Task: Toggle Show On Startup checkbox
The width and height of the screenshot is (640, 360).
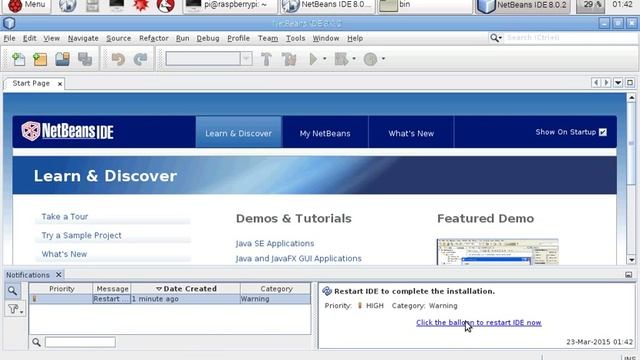Action: 602,132
